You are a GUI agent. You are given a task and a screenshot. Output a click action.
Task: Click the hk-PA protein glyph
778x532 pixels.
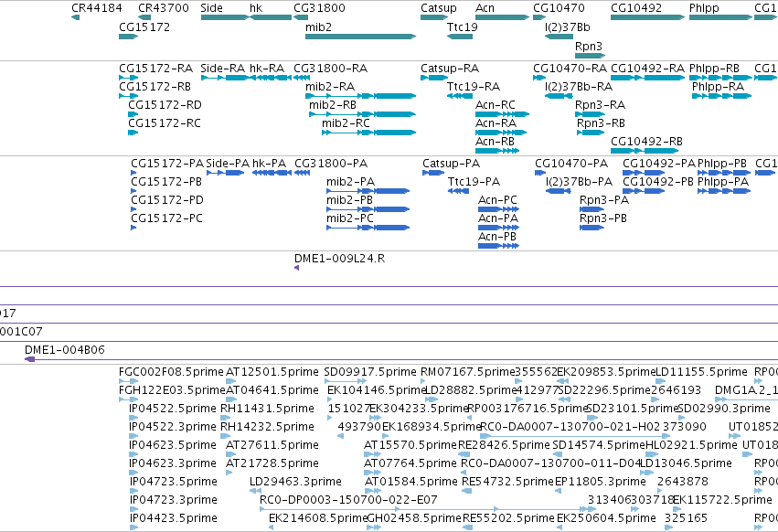[x=272, y=173]
